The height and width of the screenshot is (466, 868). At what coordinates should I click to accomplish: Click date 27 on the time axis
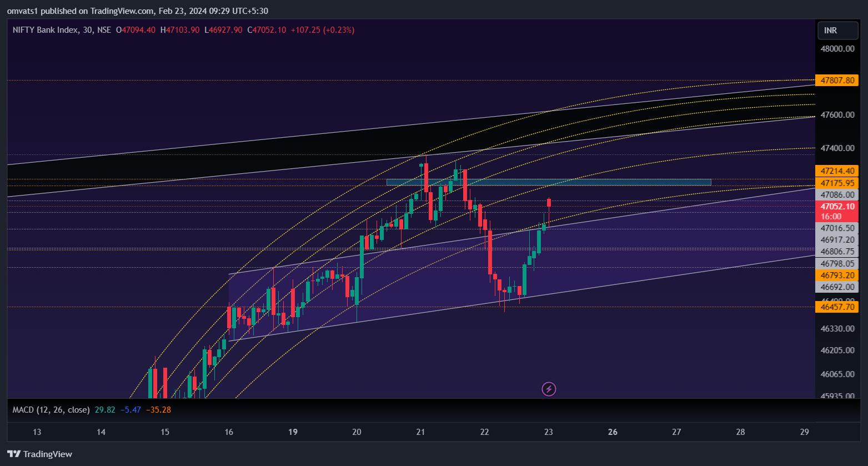[x=676, y=432]
